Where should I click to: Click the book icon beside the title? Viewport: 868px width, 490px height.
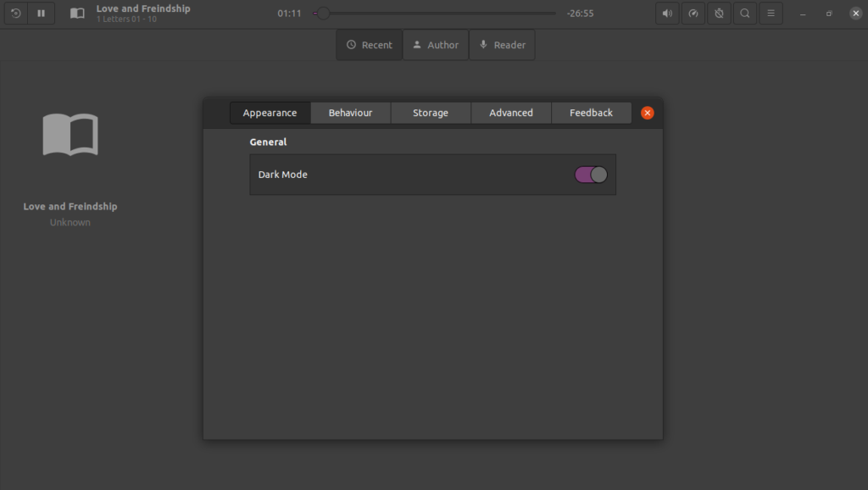(77, 14)
